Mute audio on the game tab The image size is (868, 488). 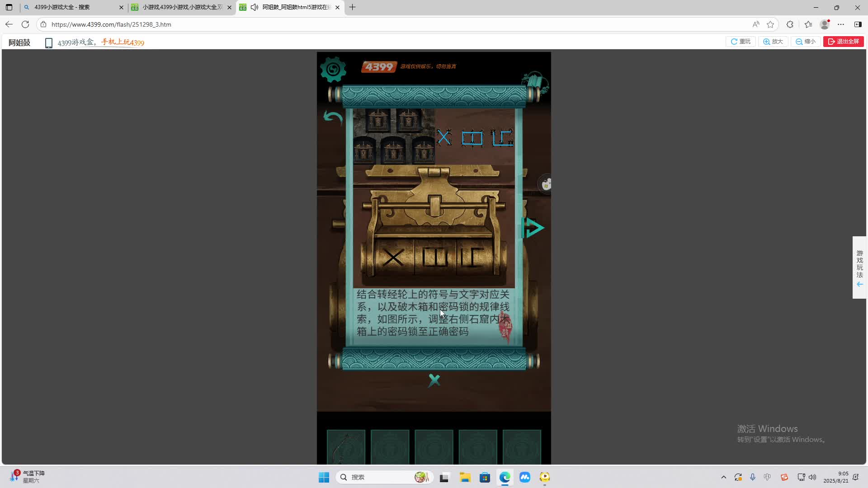255,7
